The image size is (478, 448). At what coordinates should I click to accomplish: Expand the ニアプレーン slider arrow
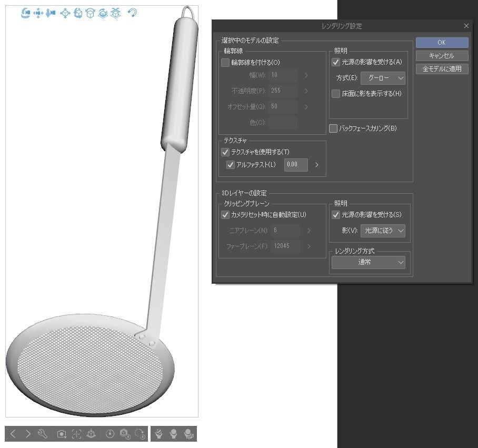tap(309, 231)
